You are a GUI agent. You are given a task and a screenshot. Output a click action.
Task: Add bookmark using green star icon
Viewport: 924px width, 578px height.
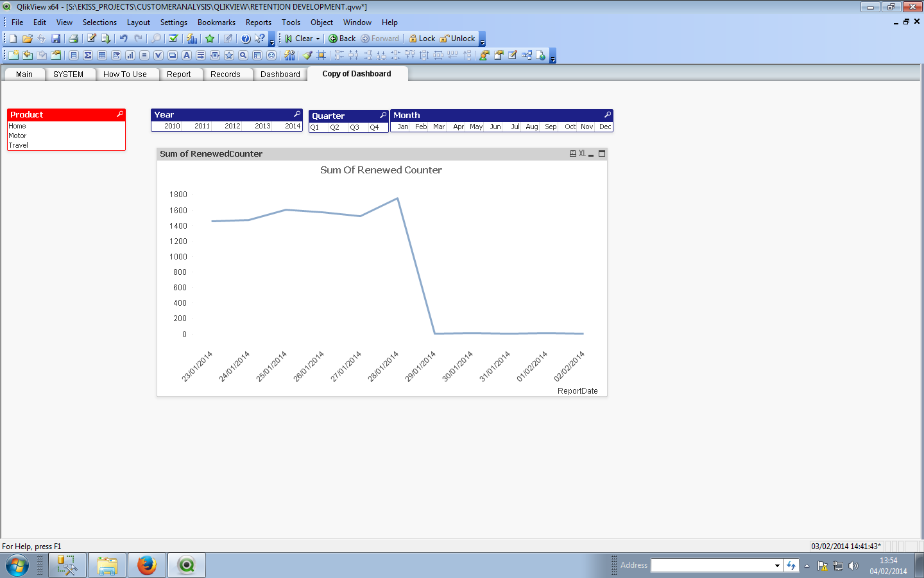click(x=210, y=39)
